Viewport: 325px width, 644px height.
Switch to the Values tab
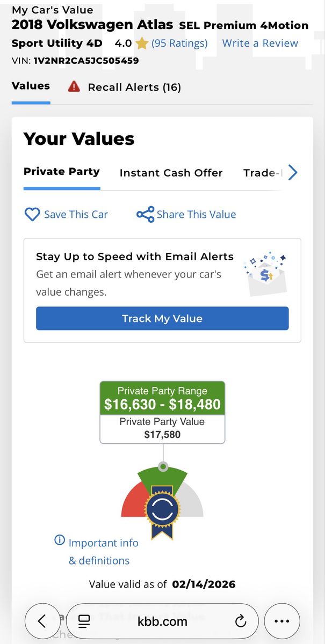(31, 86)
